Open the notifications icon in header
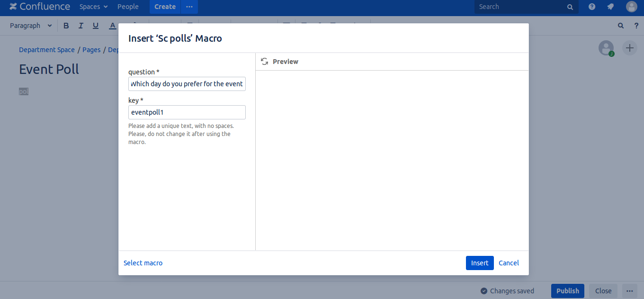 (610, 7)
